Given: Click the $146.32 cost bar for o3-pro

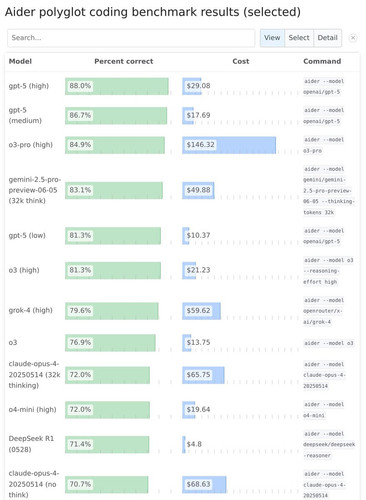Looking at the screenshot, I should click(229, 145).
